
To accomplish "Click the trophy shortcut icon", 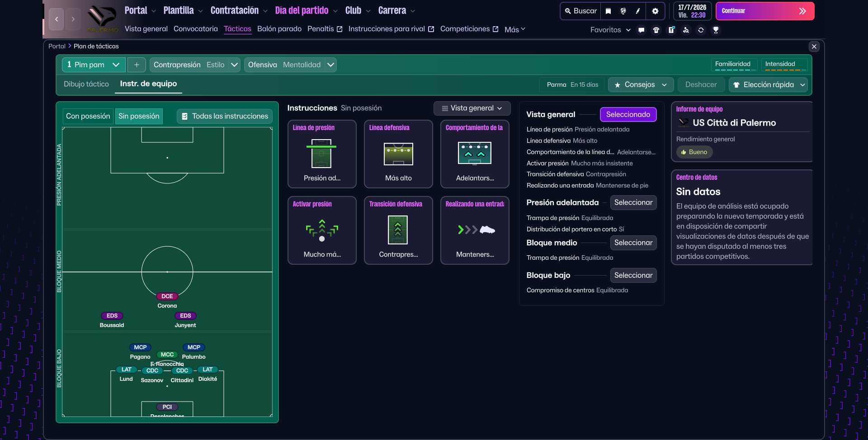I will point(716,30).
